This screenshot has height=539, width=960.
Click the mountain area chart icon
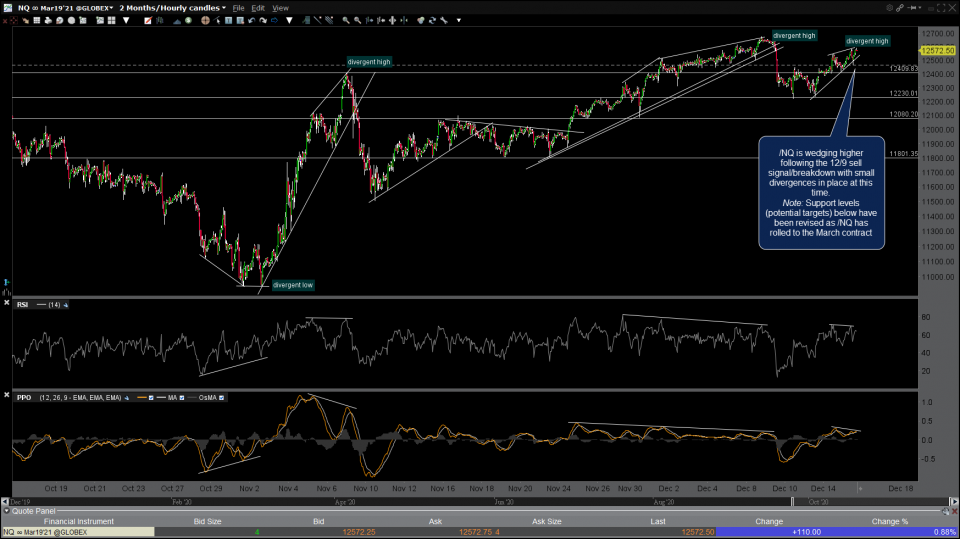point(177,21)
